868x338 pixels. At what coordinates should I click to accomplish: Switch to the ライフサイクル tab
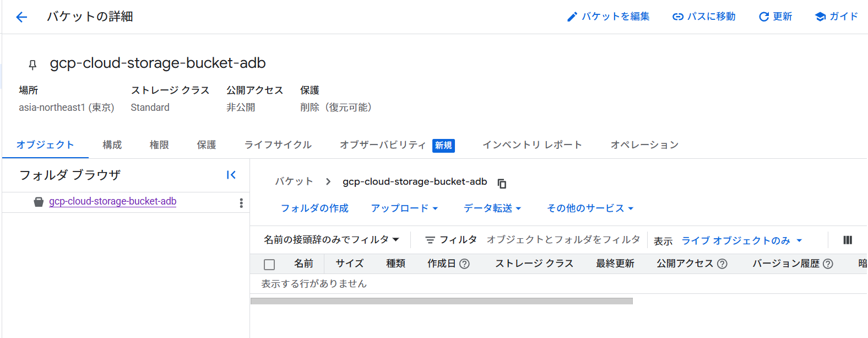(278, 144)
